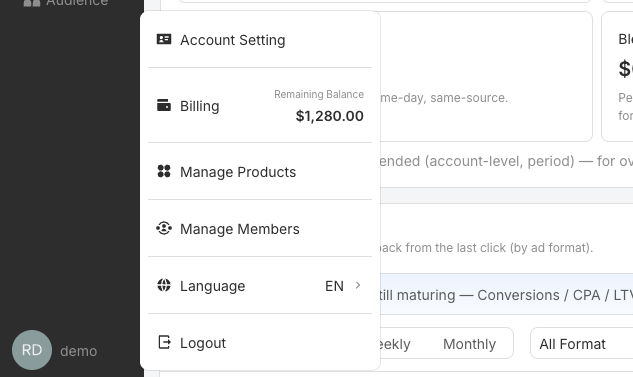
Task: Click the Language globe icon
Action: pyautogui.click(x=164, y=285)
